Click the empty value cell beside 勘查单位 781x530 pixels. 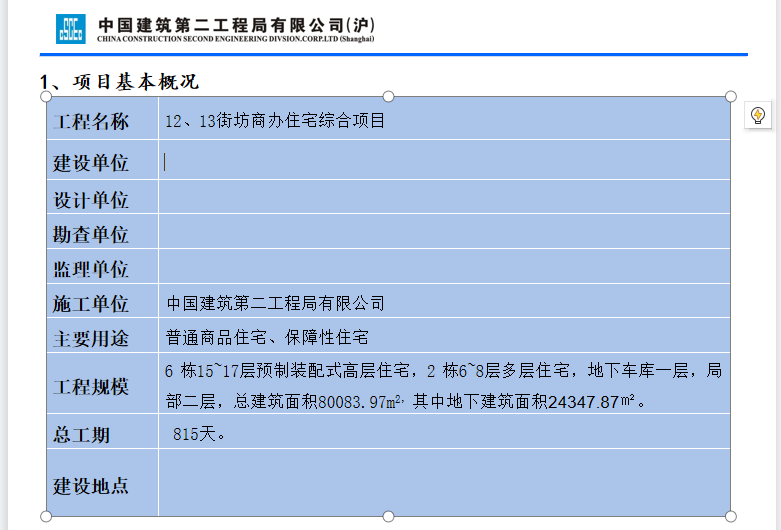pos(444,232)
